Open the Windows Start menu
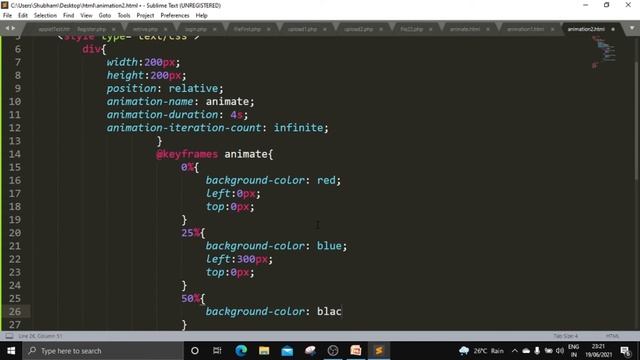This screenshot has width=640, height=360. click(11, 351)
